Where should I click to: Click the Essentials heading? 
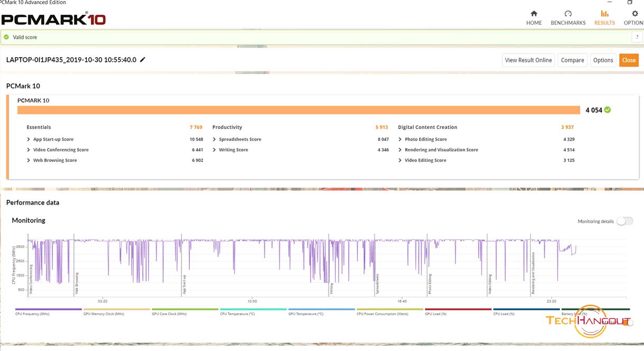39,127
